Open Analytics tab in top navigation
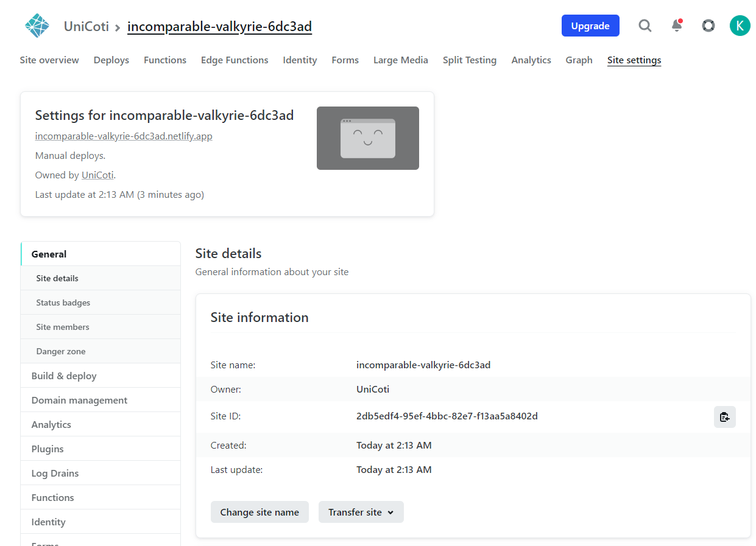756x546 pixels. (531, 60)
